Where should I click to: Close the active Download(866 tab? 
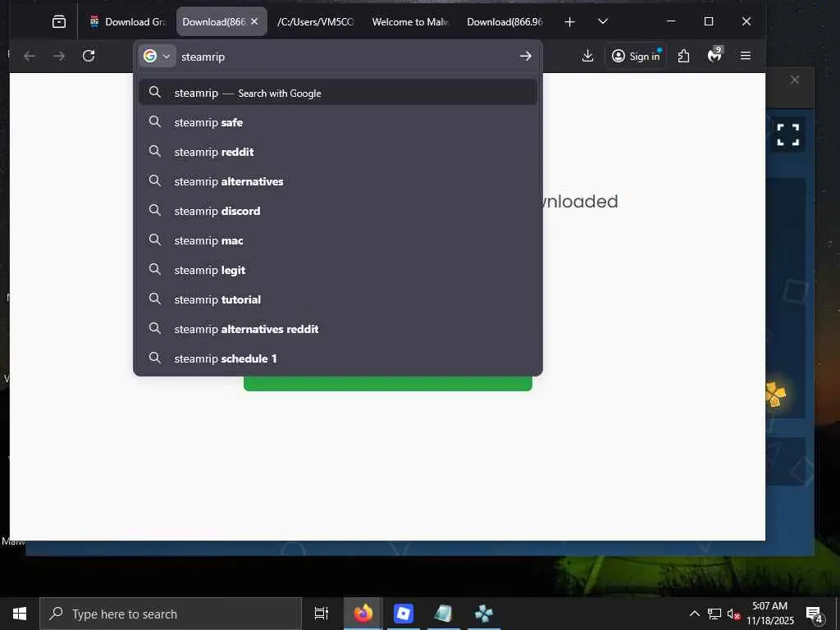[x=254, y=21]
